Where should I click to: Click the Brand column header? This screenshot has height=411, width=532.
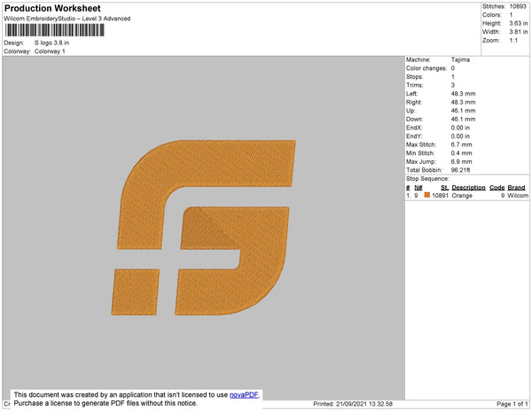tap(516, 188)
